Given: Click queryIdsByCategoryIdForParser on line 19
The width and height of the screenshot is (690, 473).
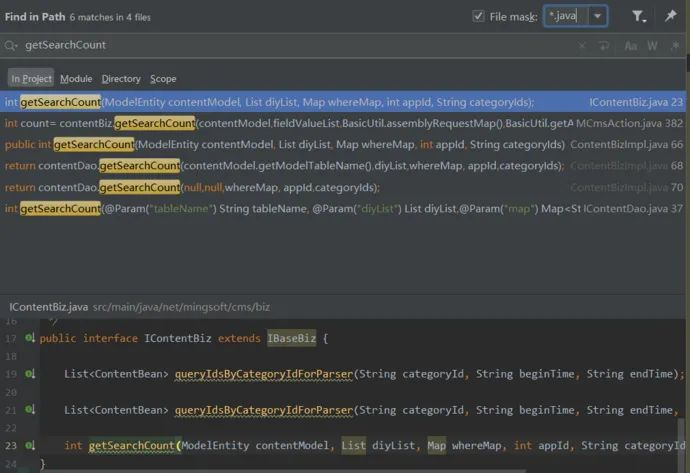Looking at the screenshot, I should 264,374.
